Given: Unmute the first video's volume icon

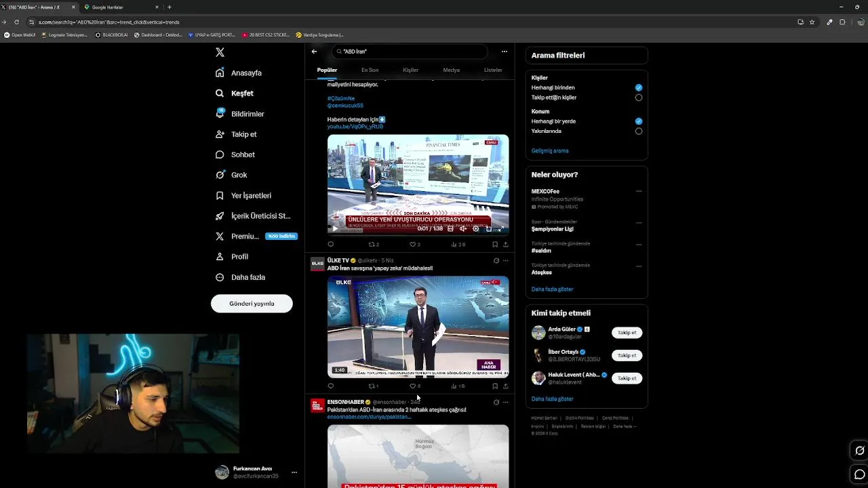Looking at the screenshot, I should click(x=463, y=228).
